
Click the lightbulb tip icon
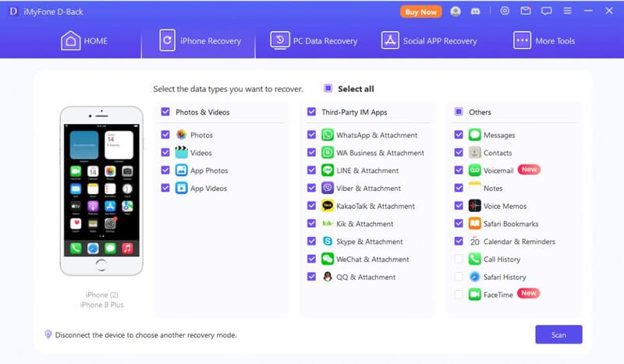[48, 334]
